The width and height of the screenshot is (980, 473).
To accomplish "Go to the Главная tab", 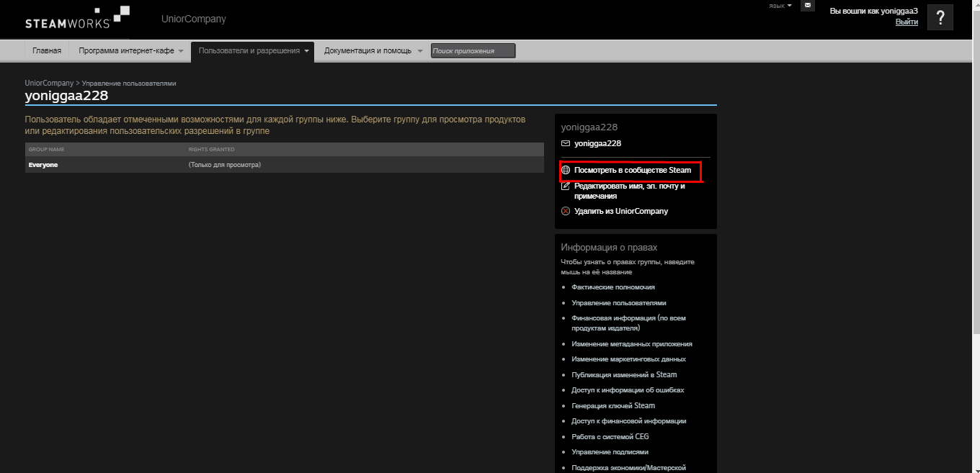I will [x=47, y=51].
